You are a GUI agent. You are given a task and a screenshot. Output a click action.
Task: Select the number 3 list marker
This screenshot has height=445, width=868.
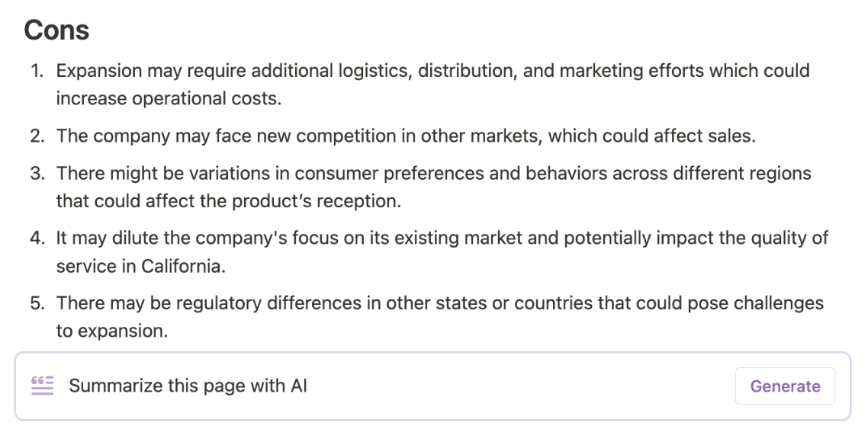pos(37,174)
